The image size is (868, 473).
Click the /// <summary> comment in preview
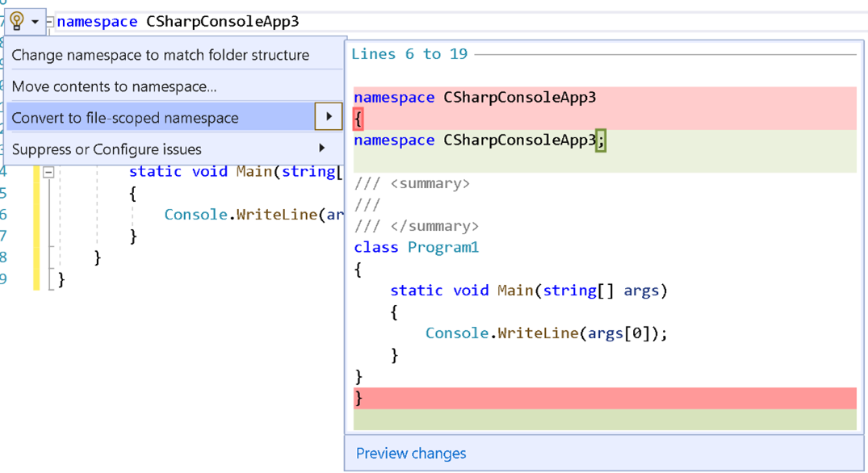click(x=412, y=184)
